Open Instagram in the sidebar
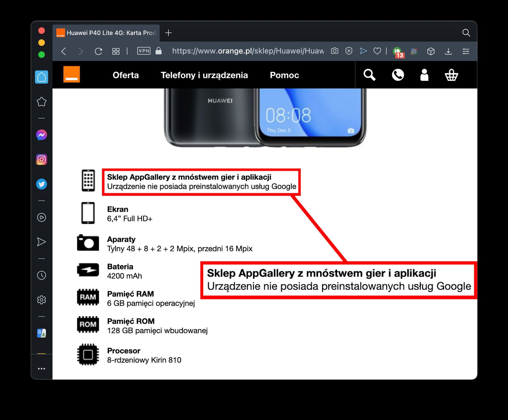 41,160
